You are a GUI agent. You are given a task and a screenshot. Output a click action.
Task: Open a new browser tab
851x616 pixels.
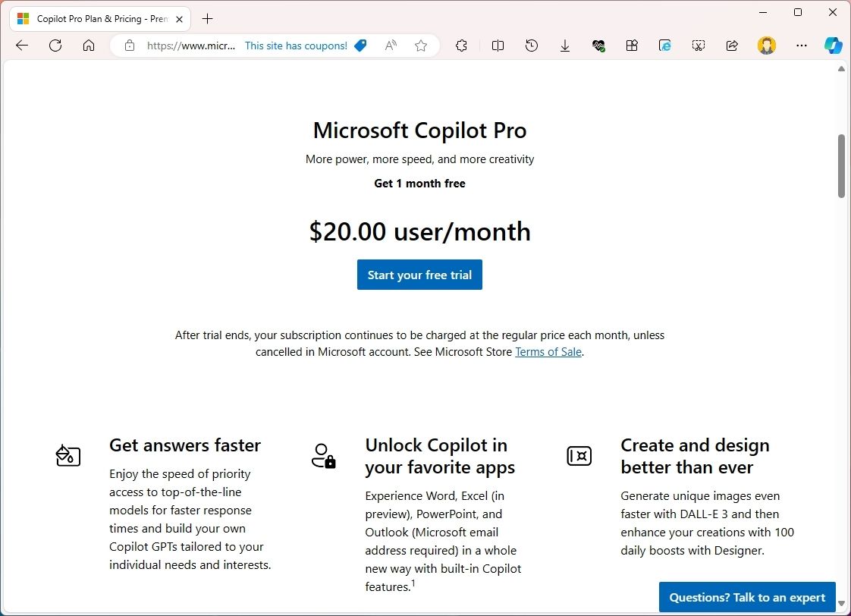coord(207,18)
